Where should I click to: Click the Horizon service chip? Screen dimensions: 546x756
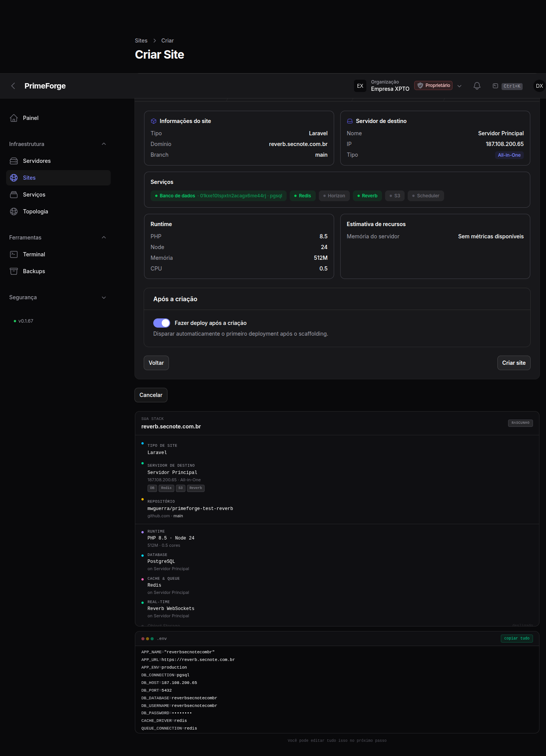pyautogui.click(x=334, y=196)
